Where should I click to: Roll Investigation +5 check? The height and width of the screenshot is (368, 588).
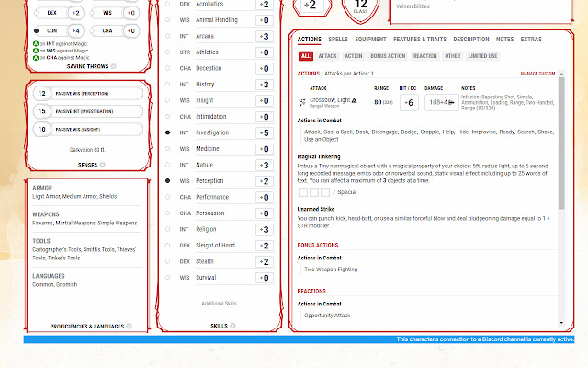click(265, 132)
